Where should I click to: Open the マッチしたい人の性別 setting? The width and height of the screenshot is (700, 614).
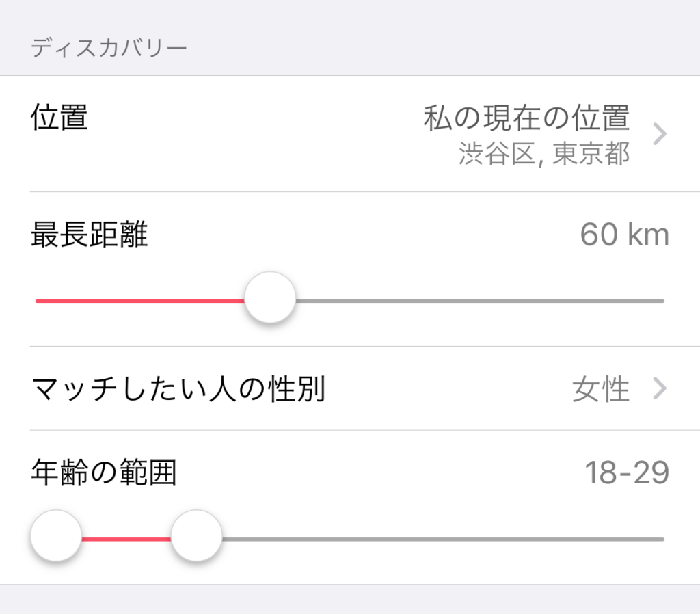(178, 389)
